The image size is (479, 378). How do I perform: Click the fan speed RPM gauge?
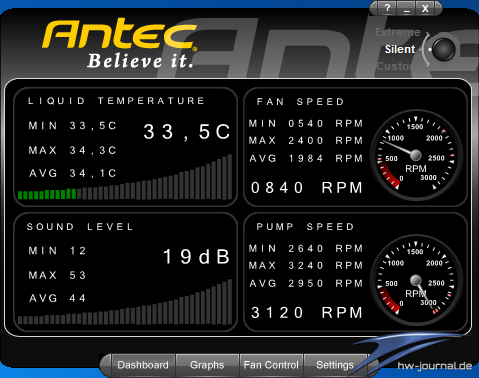pos(416,155)
